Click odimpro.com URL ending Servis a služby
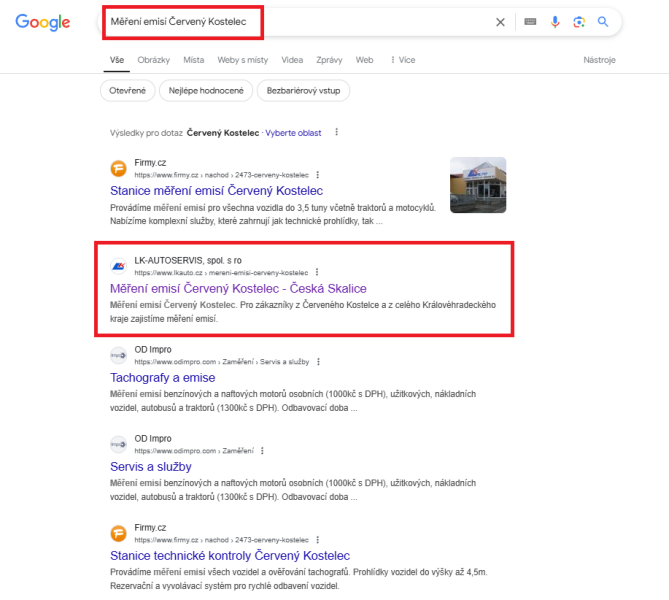 221,362
